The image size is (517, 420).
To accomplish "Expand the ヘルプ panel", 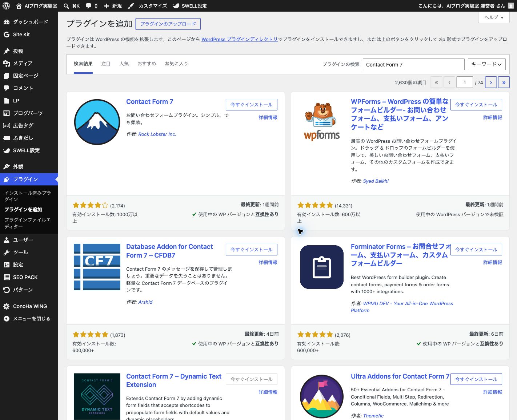I will pos(494,17).
